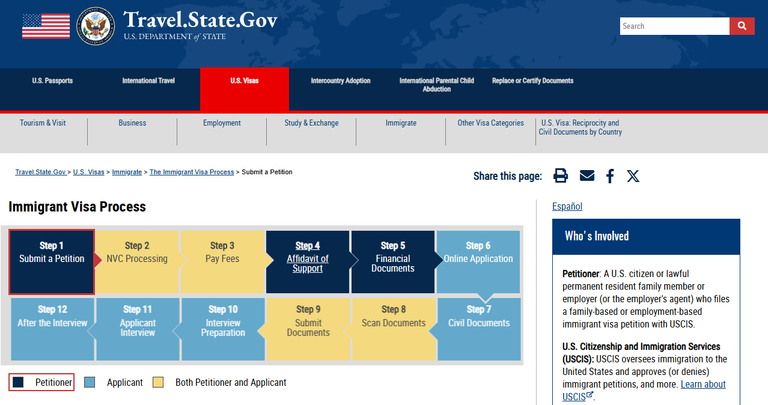This screenshot has width=768, height=405.
Task: Go to the Immigrate section
Action: [401, 123]
